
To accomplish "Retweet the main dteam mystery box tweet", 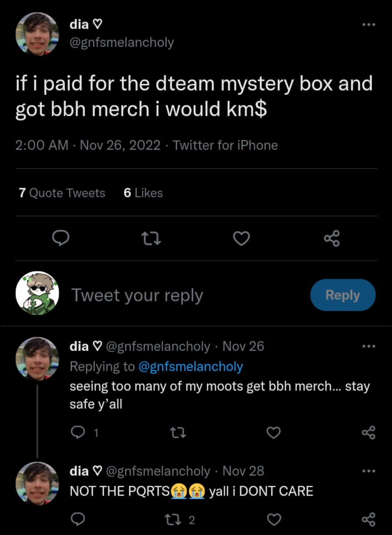I will (151, 238).
